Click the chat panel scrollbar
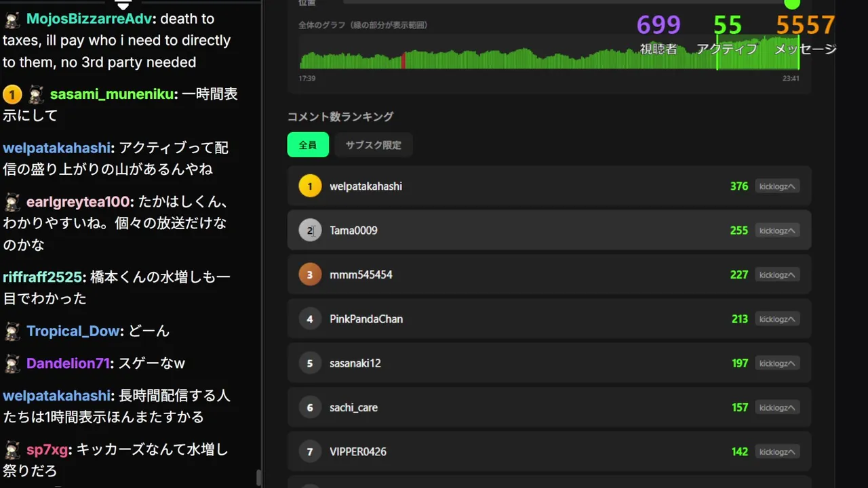The image size is (868, 488). [258, 477]
